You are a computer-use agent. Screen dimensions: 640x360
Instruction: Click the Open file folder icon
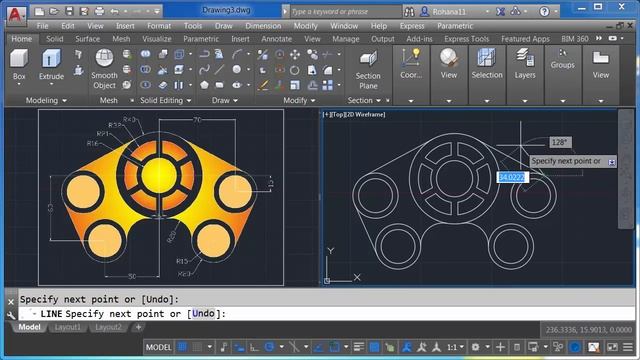coord(54,11)
